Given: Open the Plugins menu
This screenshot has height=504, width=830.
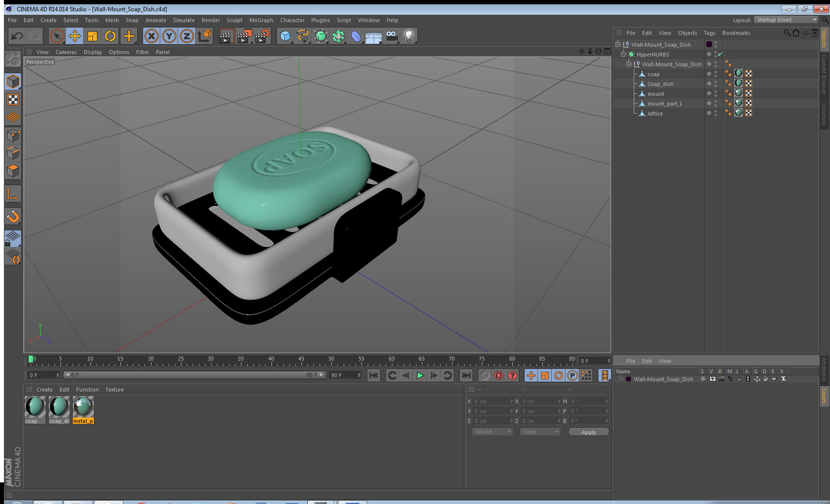Looking at the screenshot, I should 320,20.
